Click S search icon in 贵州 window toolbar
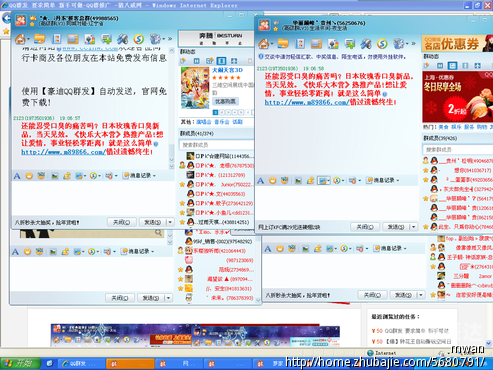The image size is (493, 370). 382,44
